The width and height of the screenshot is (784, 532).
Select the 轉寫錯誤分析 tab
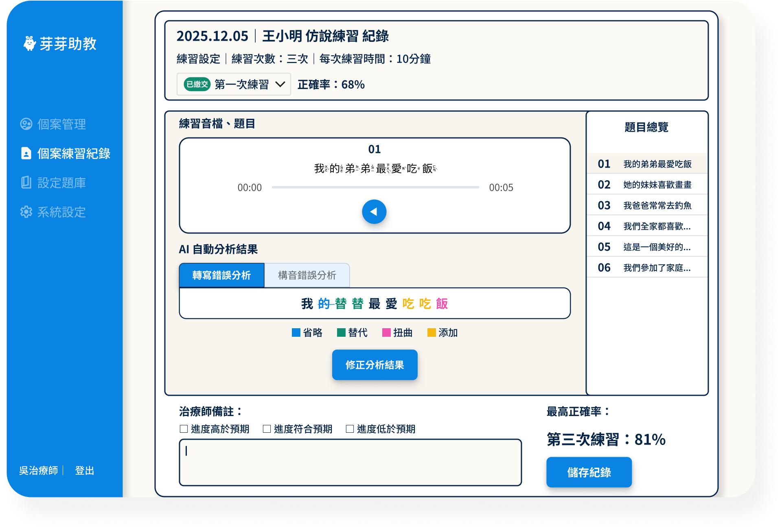221,275
